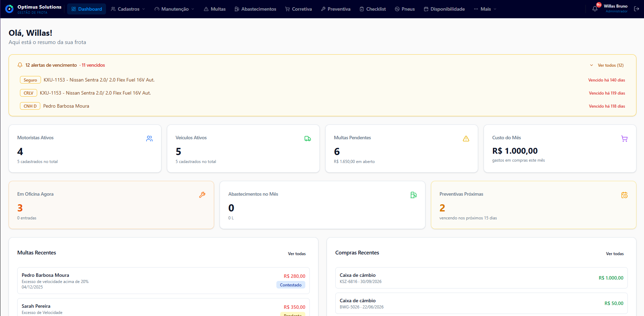Expand the Cadastros dropdown menu
The width and height of the screenshot is (644, 316).
click(x=128, y=9)
